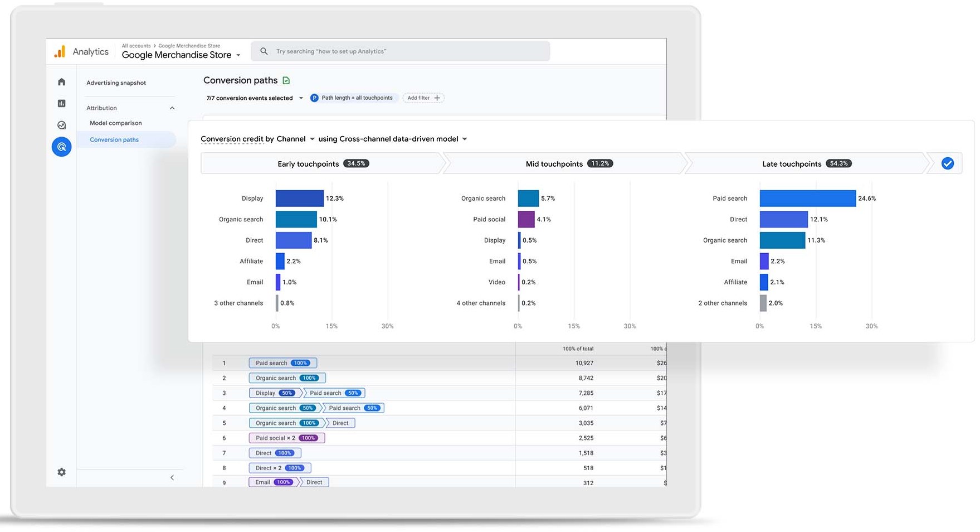This screenshot has width=980, height=532.
Task: Click the 54.3% badge on Late touchpoints
Action: (x=838, y=163)
